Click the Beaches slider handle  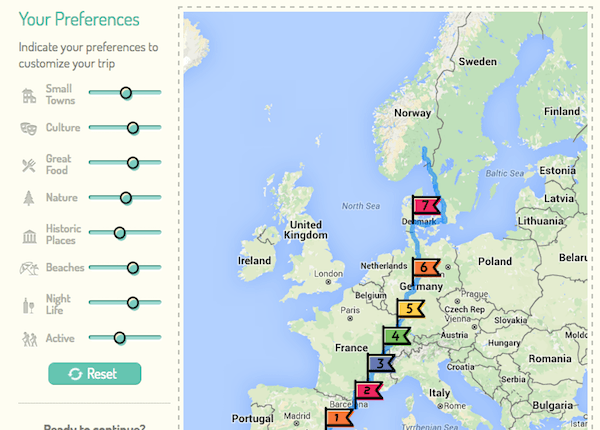(133, 268)
